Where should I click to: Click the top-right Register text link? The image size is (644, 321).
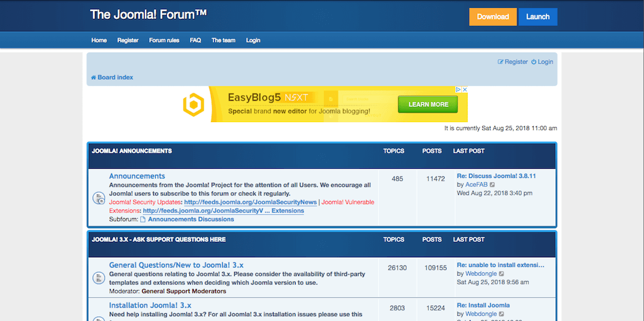click(x=516, y=61)
